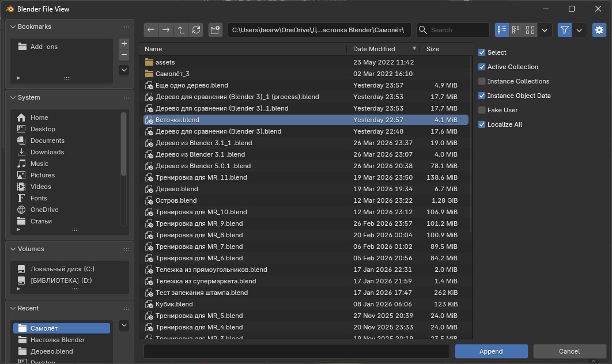Enable the Fake User checkbox
The height and width of the screenshot is (364, 612).
click(x=482, y=110)
